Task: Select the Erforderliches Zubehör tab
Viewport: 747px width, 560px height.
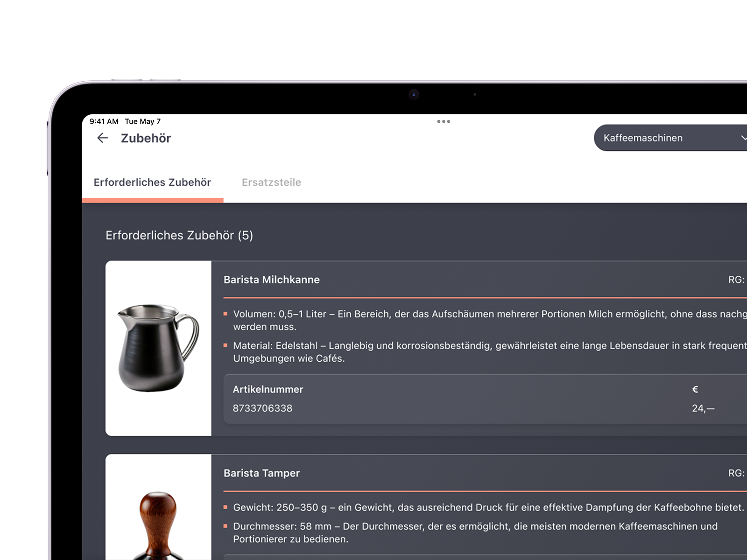Action: click(x=152, y=182)
